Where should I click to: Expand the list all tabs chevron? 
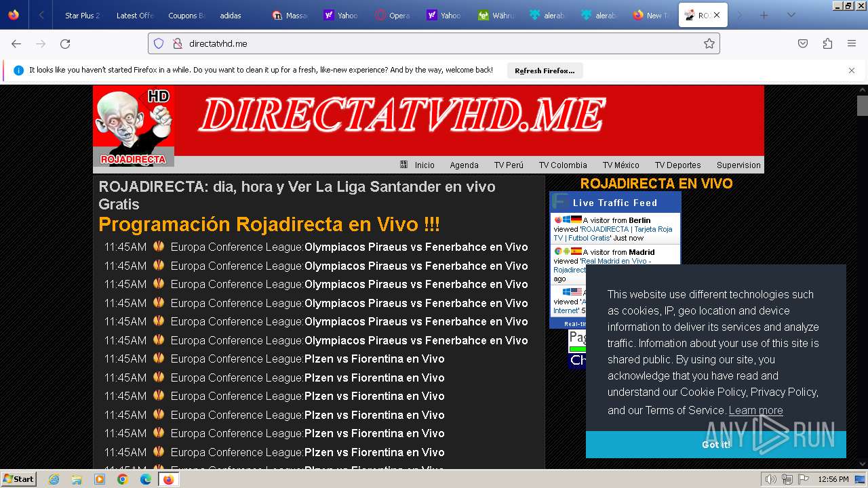coord(791,15)
